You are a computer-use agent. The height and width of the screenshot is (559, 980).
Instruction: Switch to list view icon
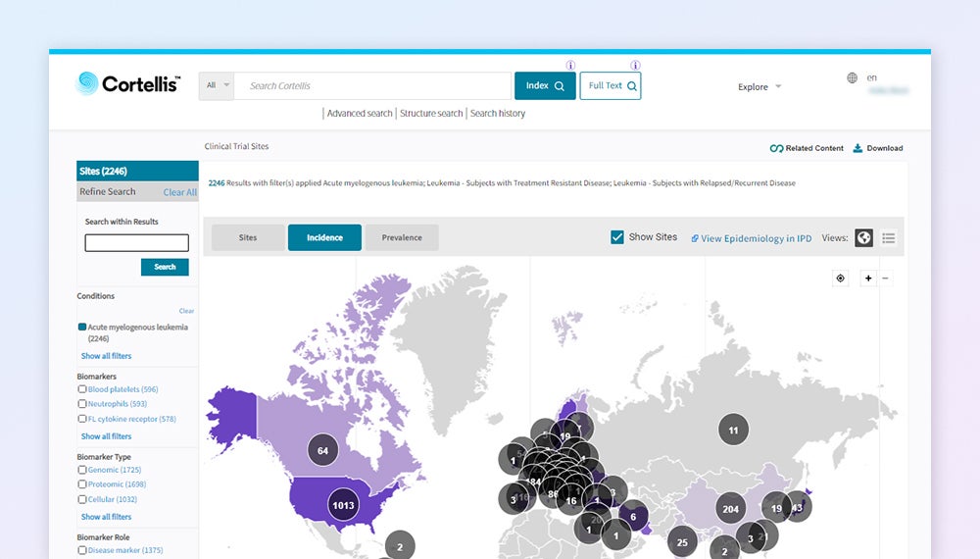(x=889, y=237)
